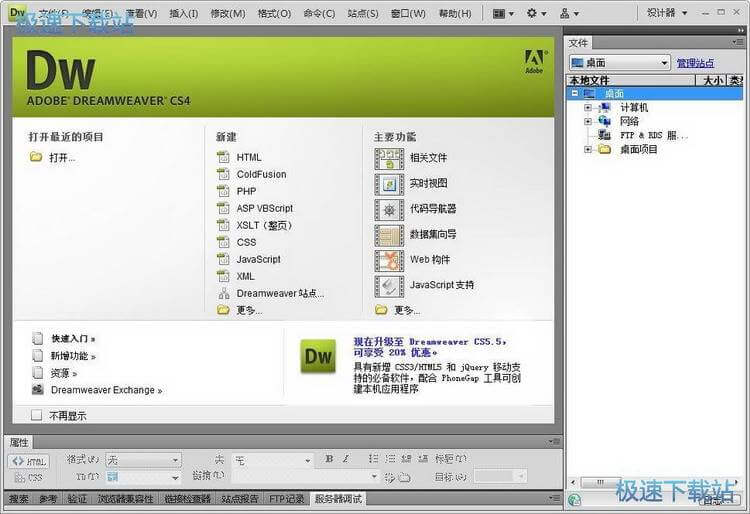
Task: Open the 新增功能 link
Action: click(x=73, y=356)
